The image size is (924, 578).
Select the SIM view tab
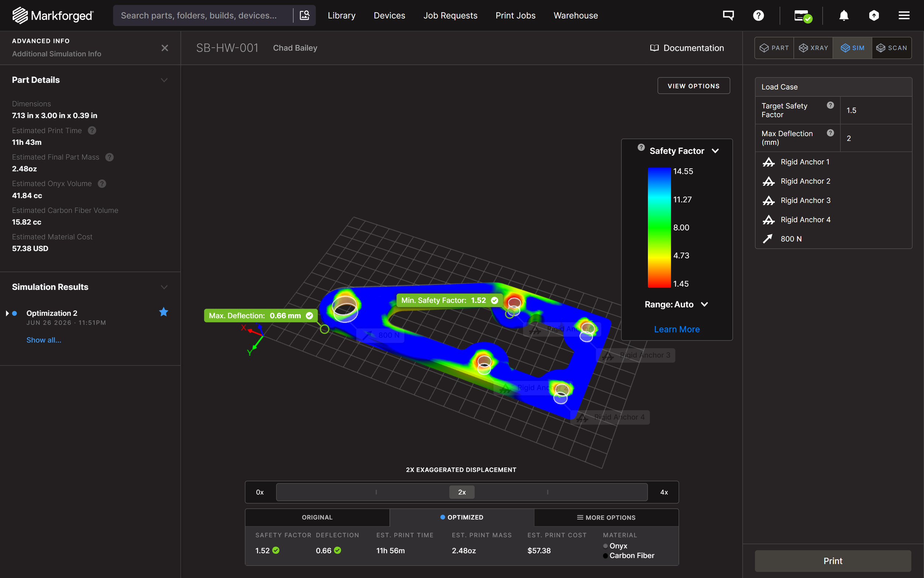click(853, 48)
